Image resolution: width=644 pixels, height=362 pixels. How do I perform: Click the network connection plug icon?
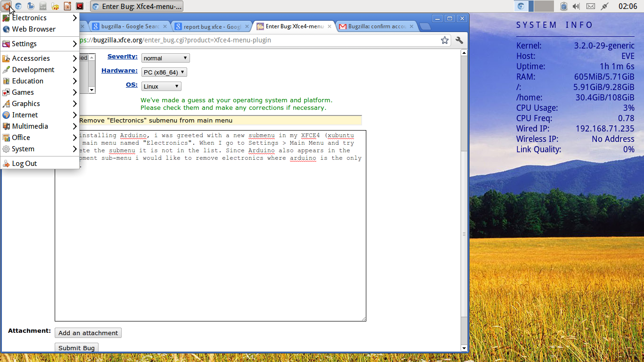[604, 6]
